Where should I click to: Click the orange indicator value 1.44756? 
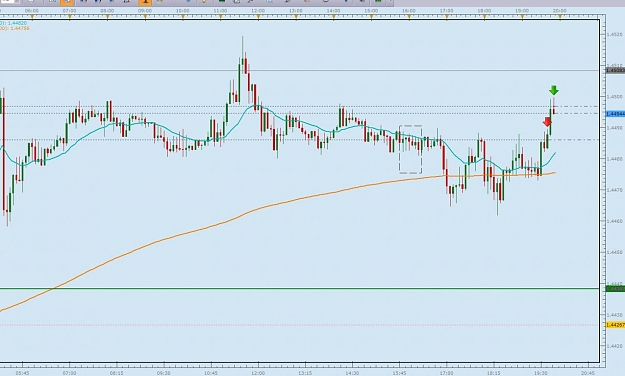[20, 28]
